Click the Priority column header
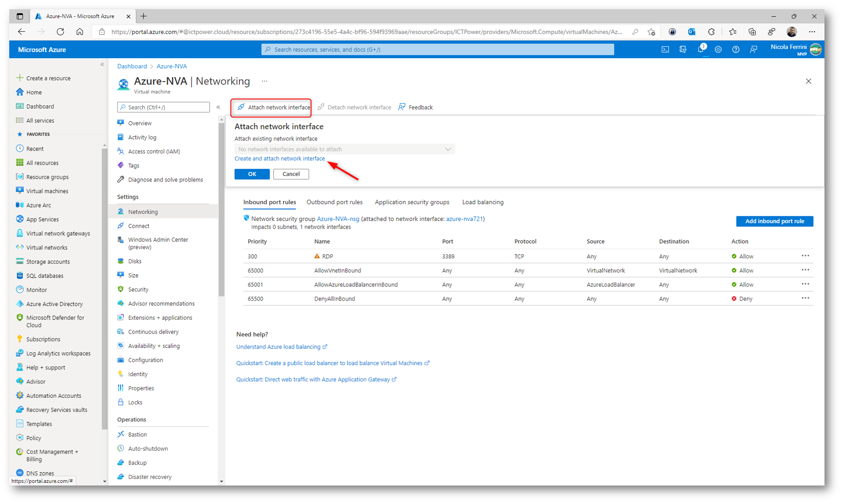The image size is (843, 504). click(x=257, y=241)
